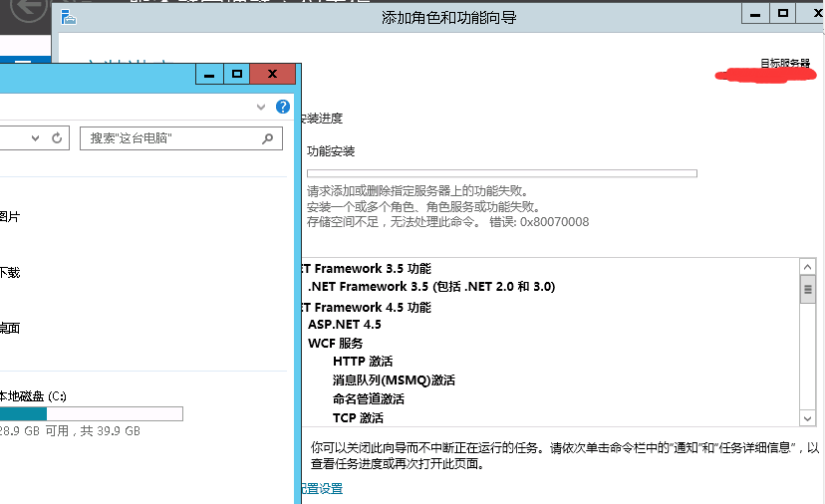Select .NET Framework 3.5 功能 row
Viewport: 825px width, 504px height.
(367, 268)
